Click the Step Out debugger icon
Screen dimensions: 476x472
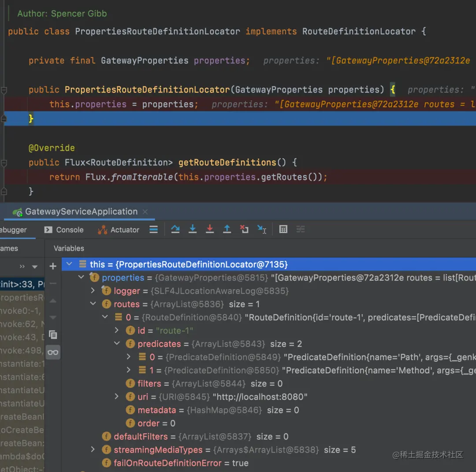pyautogui.click(x=227, y=230)
